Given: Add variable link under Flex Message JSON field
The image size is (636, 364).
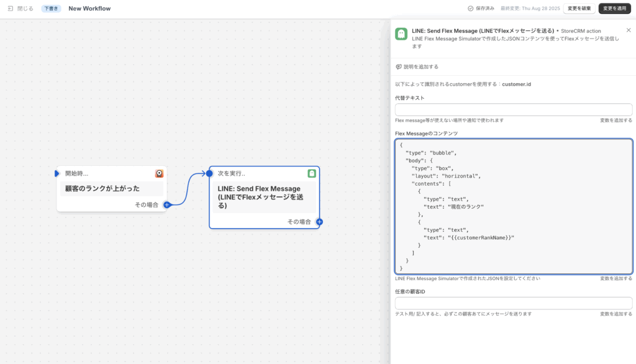Looking at the screenshot, I should point(616,279).
